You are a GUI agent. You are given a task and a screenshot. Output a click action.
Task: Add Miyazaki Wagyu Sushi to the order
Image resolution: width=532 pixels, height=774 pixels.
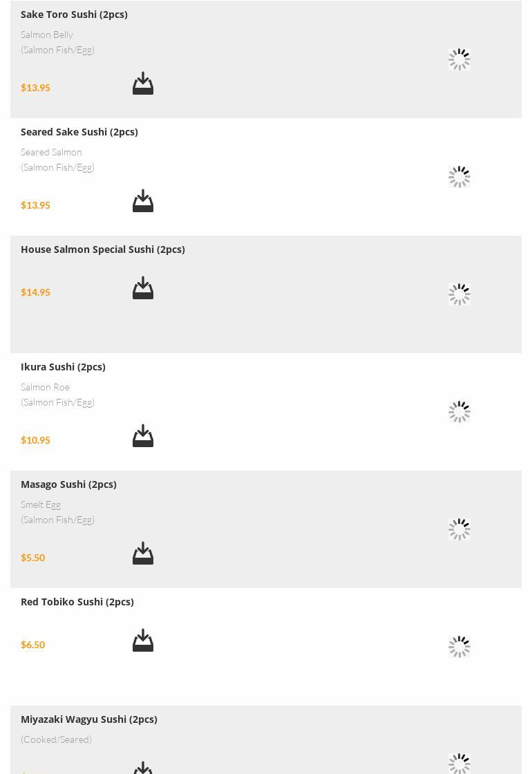coord(143,768)
